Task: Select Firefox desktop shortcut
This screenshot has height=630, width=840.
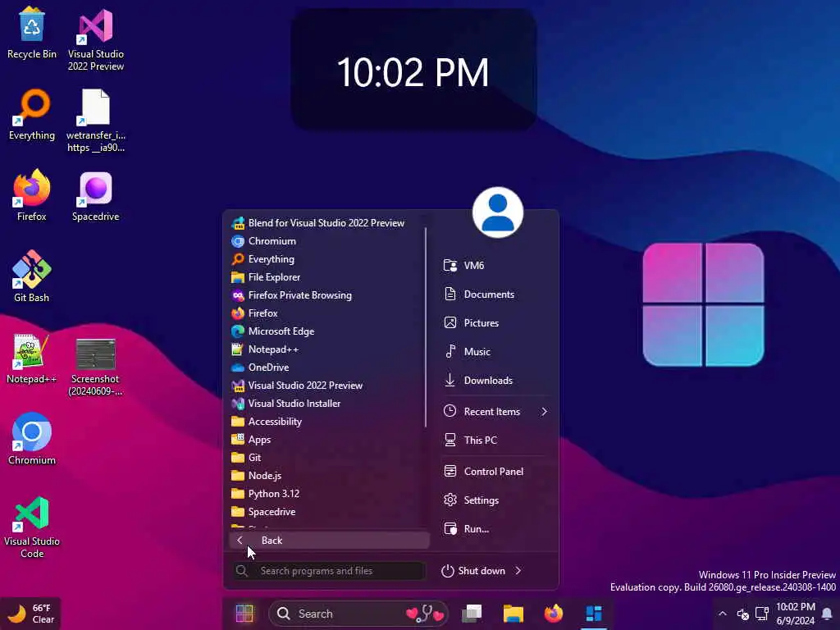Action: click(x=32, y=195)
